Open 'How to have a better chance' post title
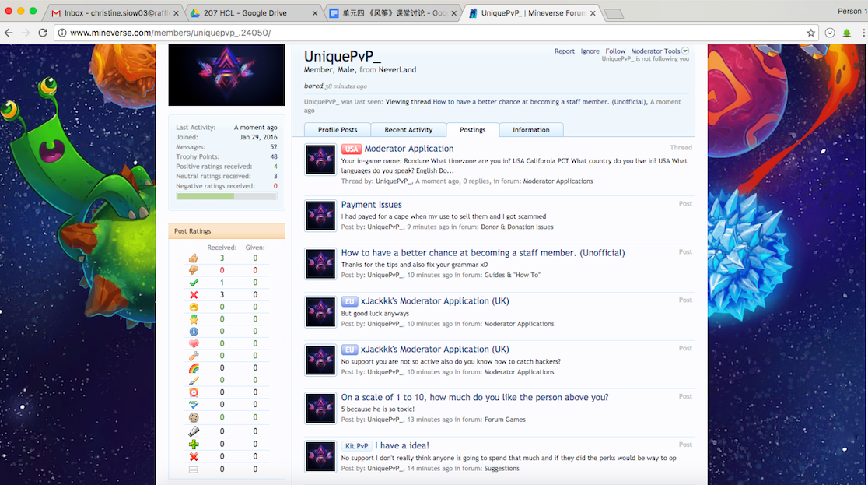Screen dimensions: 868x485 pyautogui.click(x=483, y=253)
